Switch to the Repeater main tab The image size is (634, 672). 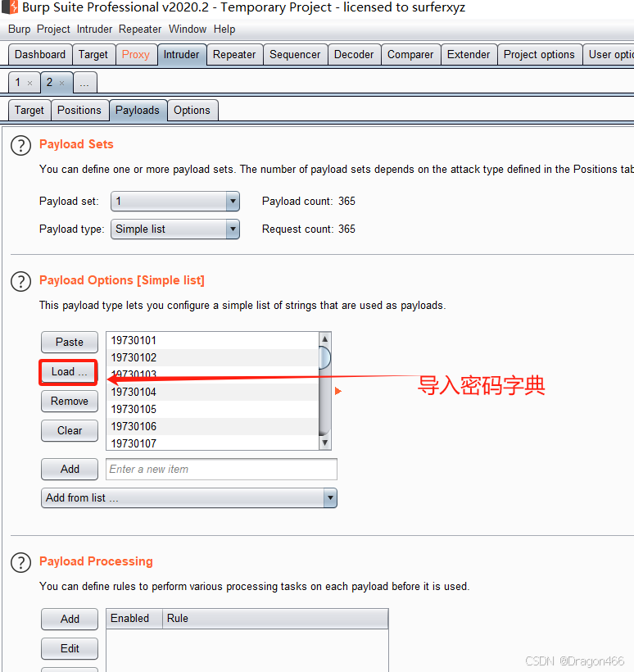click(234, 54)
